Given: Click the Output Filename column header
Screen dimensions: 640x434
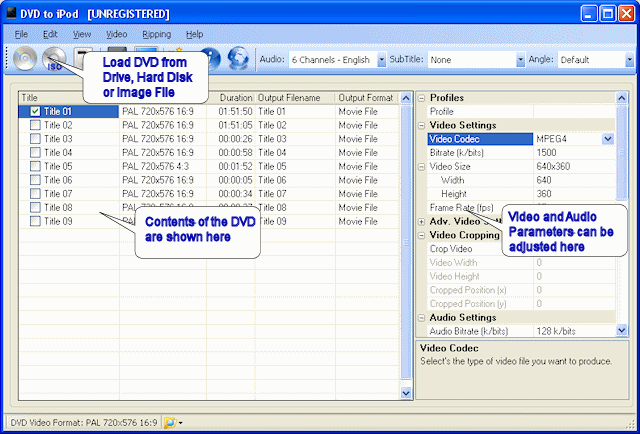Looking at the screenshot, I should pos(288,98).
